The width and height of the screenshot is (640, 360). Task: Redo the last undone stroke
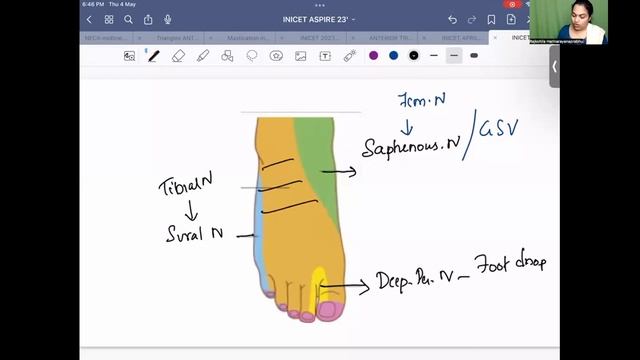[x=472, y=20]
